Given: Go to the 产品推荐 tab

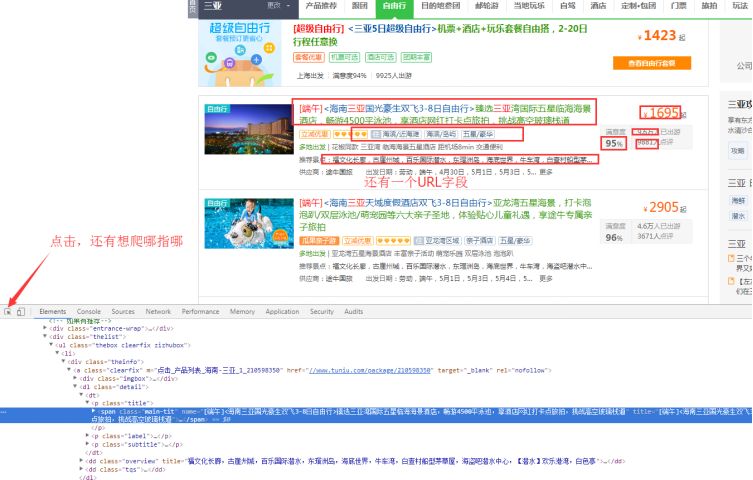Looking at the screenshot, I should (x=321, y=6).
